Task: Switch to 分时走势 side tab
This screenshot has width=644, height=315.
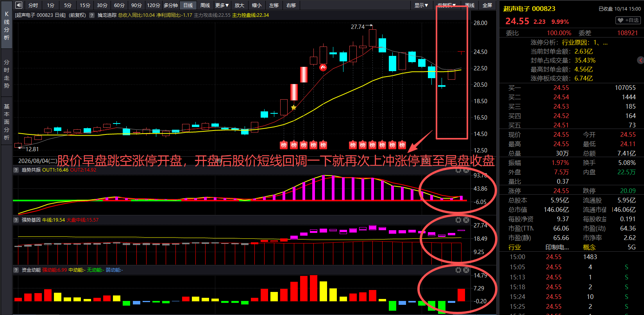Action: 7,74
